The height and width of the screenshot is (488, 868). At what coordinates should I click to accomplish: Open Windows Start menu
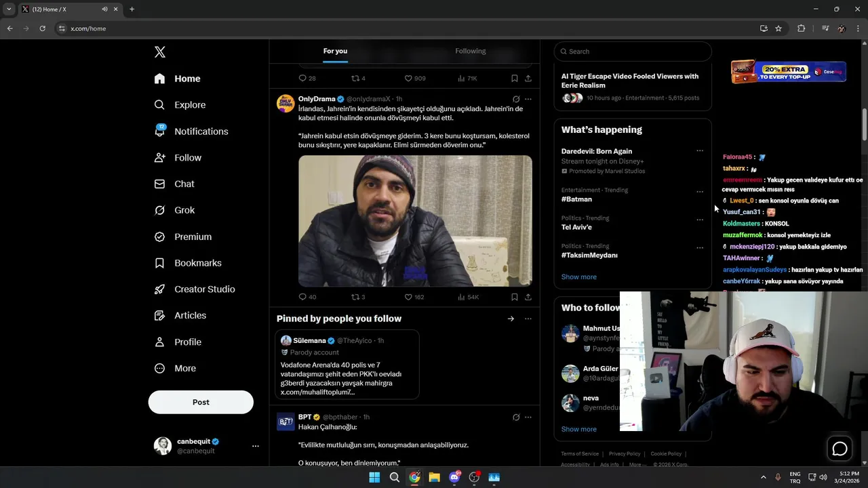click(x=374, y=477)
